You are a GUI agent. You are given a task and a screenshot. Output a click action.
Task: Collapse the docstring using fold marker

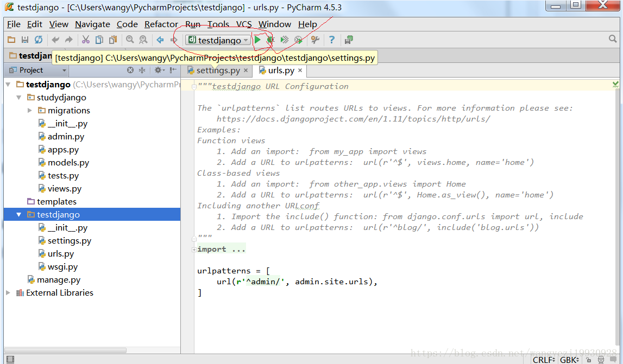click(x=194, y=87)
